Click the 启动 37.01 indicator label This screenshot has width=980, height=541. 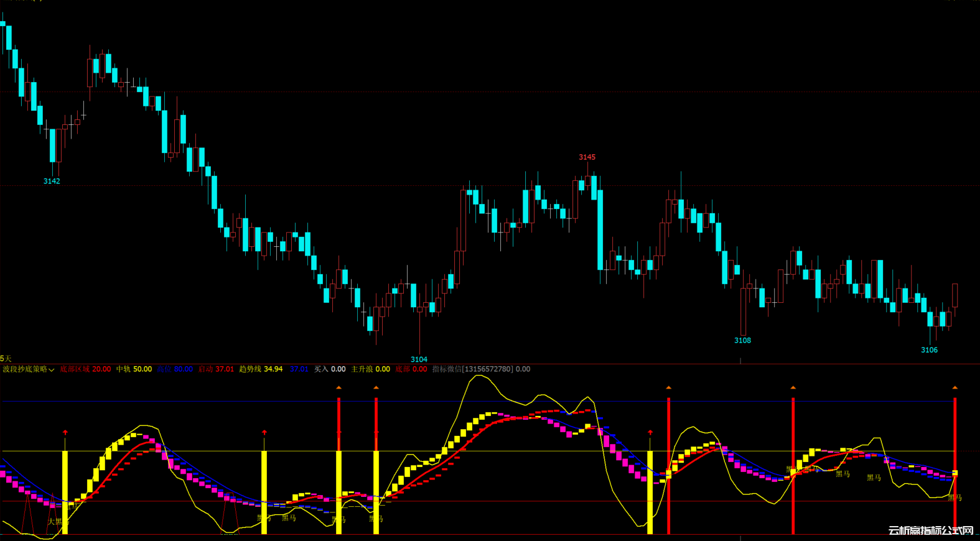(216, 369)
